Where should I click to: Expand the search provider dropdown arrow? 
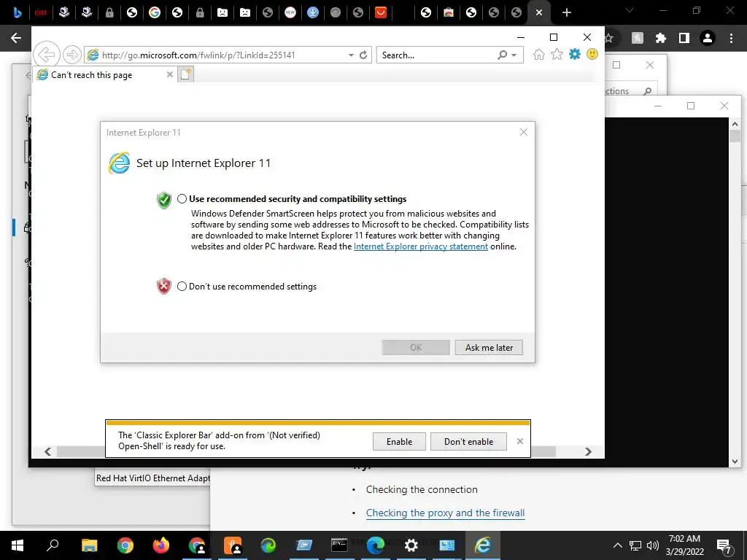point(514,55)
